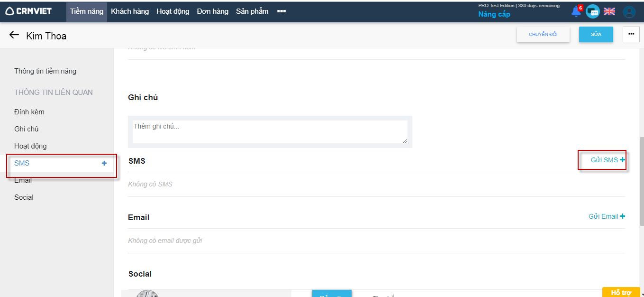Open the notifications bell icon
The image size is (644, 297).
(x=576, y=12)
